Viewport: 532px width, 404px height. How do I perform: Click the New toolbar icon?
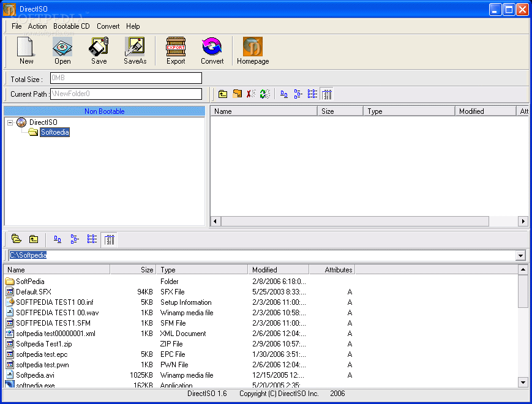pyautogui.click(x=26, y=47)
